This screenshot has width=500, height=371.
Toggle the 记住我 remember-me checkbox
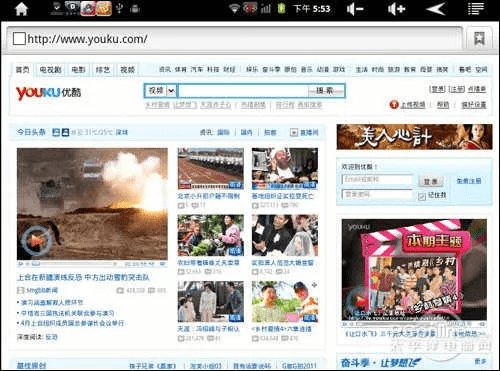click(422, 196)
